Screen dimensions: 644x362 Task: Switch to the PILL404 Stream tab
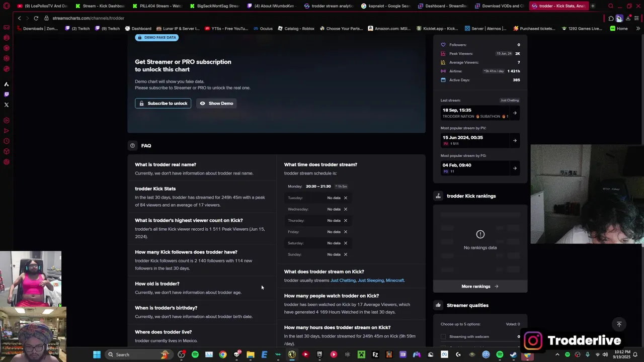coord(157,6)
